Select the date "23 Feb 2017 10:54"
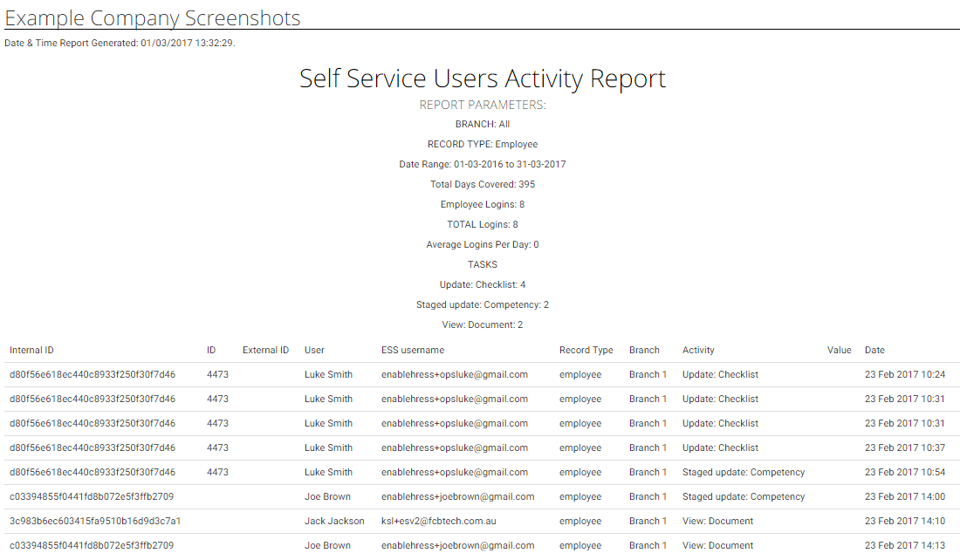Viewport: 960px width, 560px height. (905, 473)
